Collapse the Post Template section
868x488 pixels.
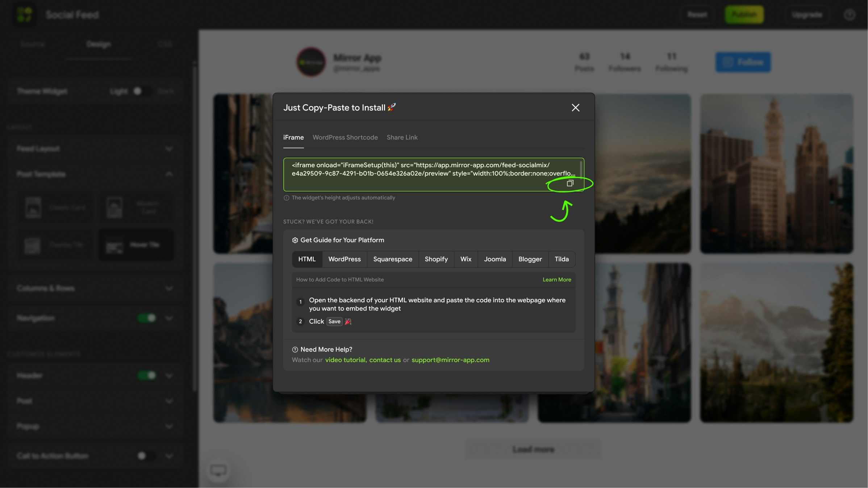168,174
